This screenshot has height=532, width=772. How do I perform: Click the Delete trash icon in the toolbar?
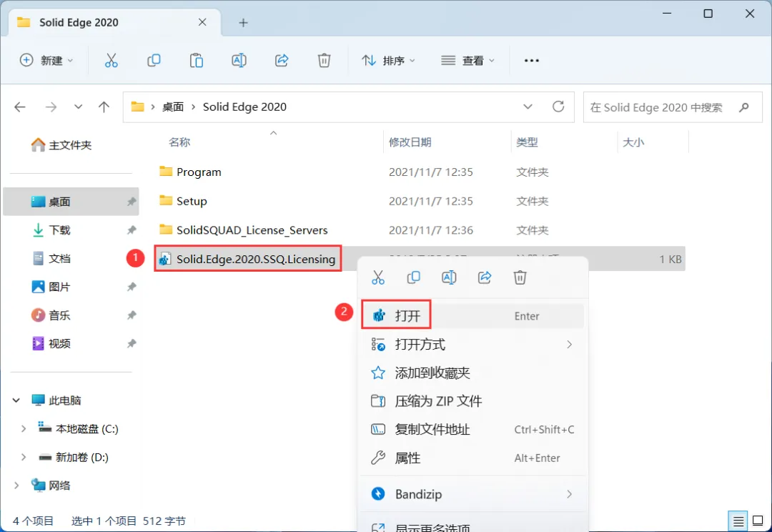coord(324,61)
